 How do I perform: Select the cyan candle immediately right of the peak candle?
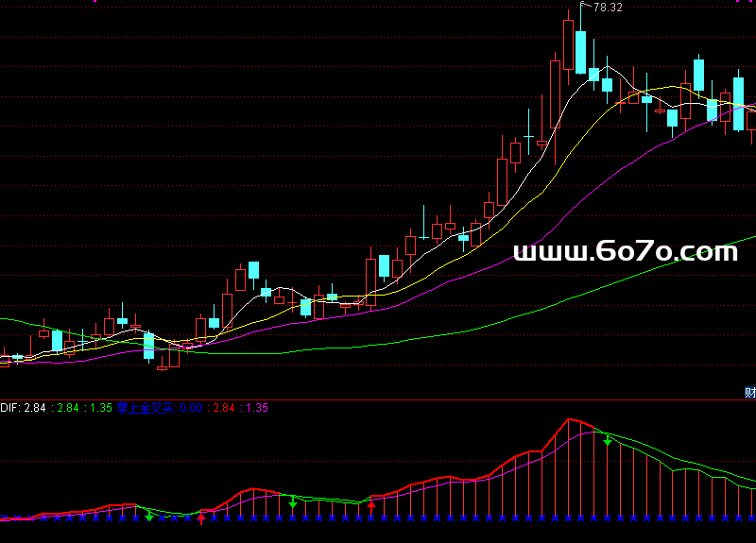pyautogui.click(x=580, y=51)
